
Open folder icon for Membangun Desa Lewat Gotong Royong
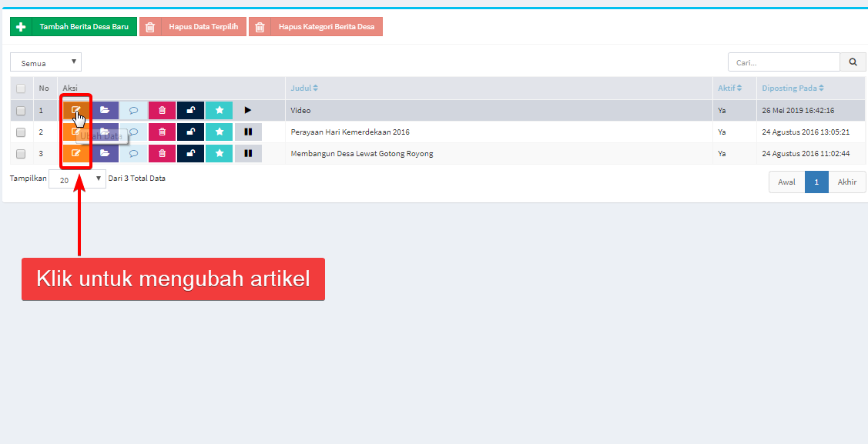point(106,153)
